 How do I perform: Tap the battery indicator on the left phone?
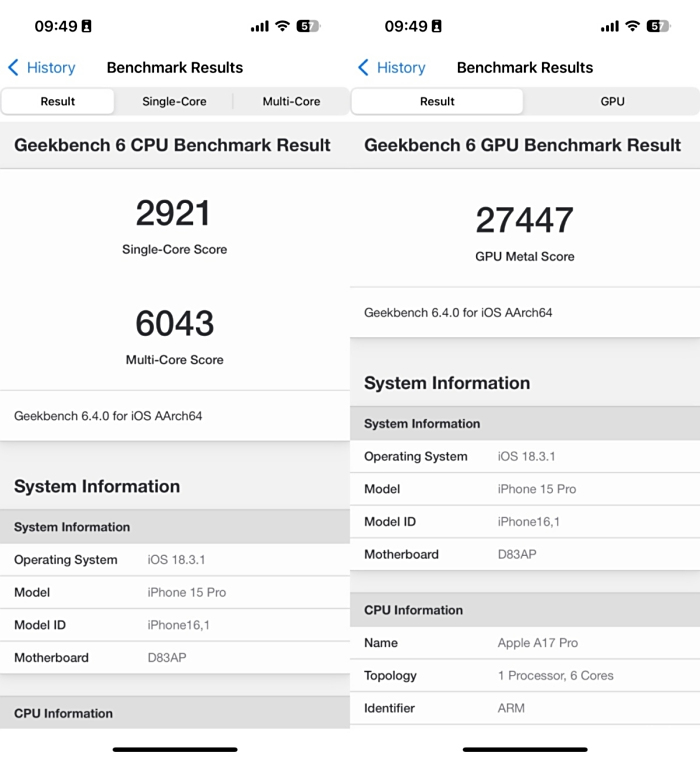[308, 26]
